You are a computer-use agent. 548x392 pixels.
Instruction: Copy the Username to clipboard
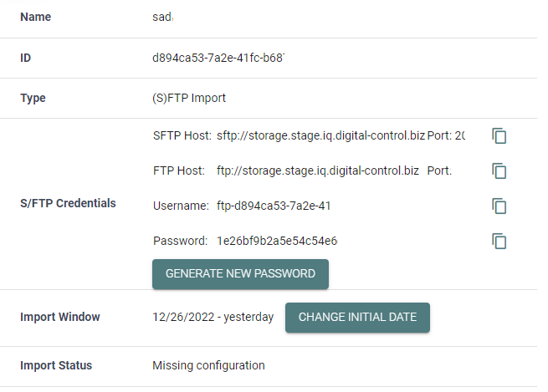pyautogui.click(x=499, y=206)
